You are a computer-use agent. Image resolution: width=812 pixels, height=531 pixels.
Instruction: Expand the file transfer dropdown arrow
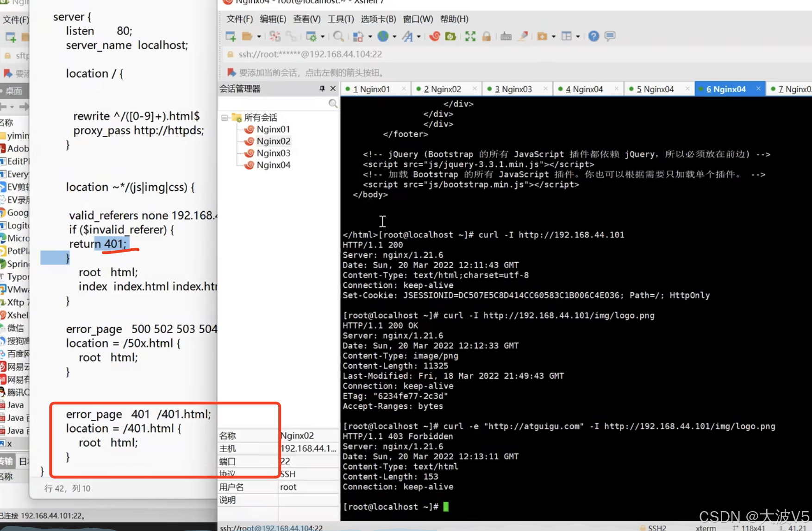(x=370, y=36)
